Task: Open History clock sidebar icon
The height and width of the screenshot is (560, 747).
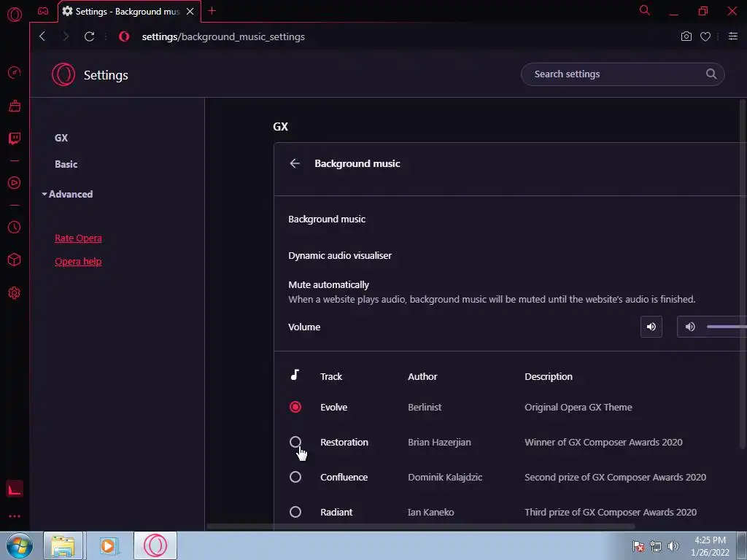Action: click(15, 227)
